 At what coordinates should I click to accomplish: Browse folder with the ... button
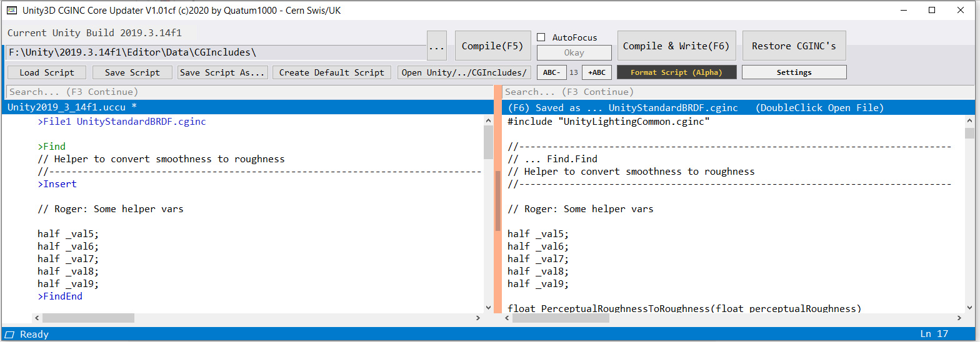pyautogui.click(x=437, y=46)
